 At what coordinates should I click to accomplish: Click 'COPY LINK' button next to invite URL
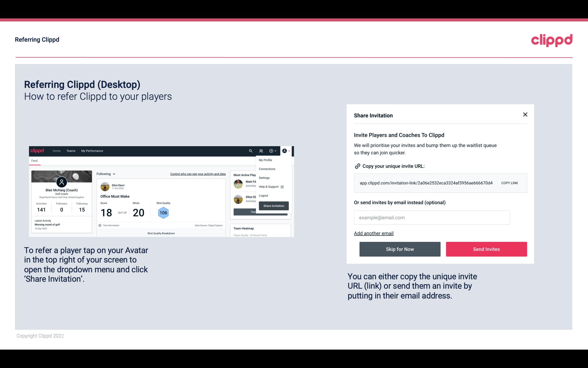pyautogui.click(x=509, y=183)
